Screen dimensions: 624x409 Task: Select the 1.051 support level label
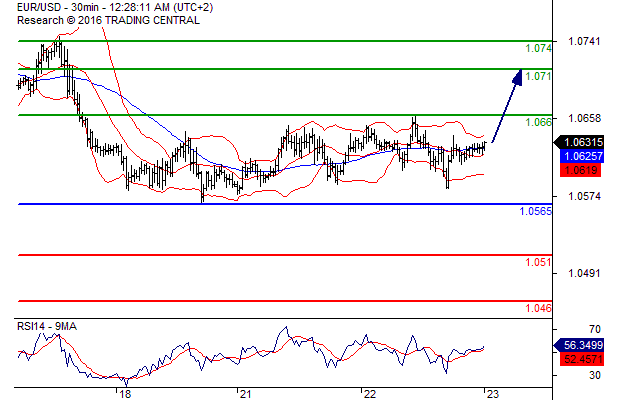538,262
